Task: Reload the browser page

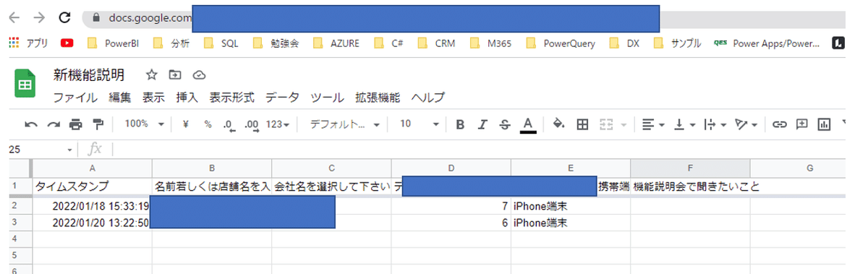Action: [64, 17]
